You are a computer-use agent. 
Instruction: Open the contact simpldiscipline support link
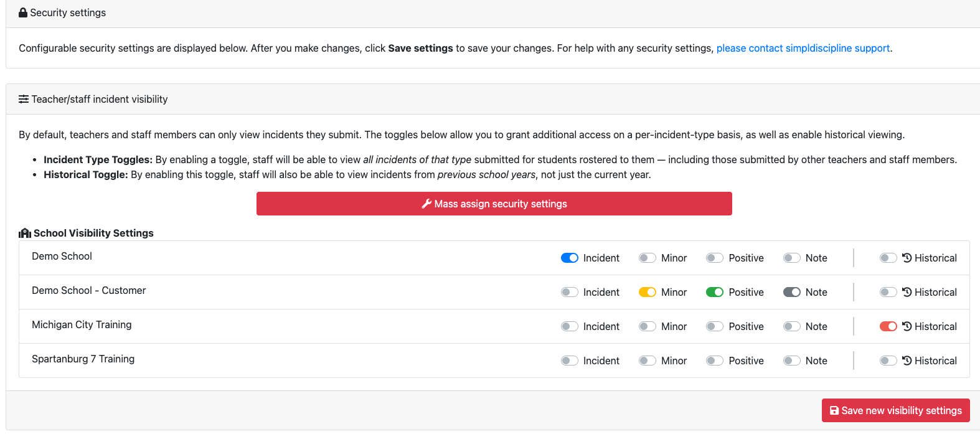pyautogui.click(x=803, y=48)
